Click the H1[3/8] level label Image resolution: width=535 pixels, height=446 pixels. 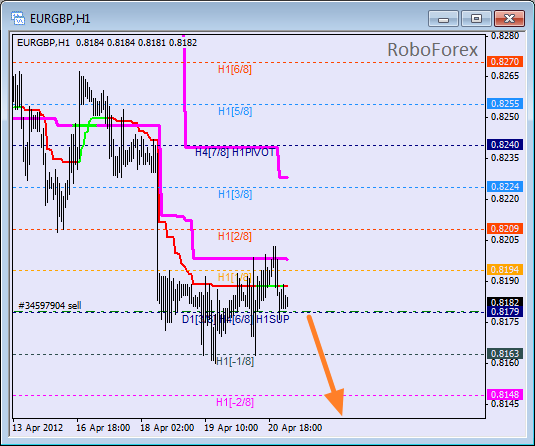click(235, 195)
